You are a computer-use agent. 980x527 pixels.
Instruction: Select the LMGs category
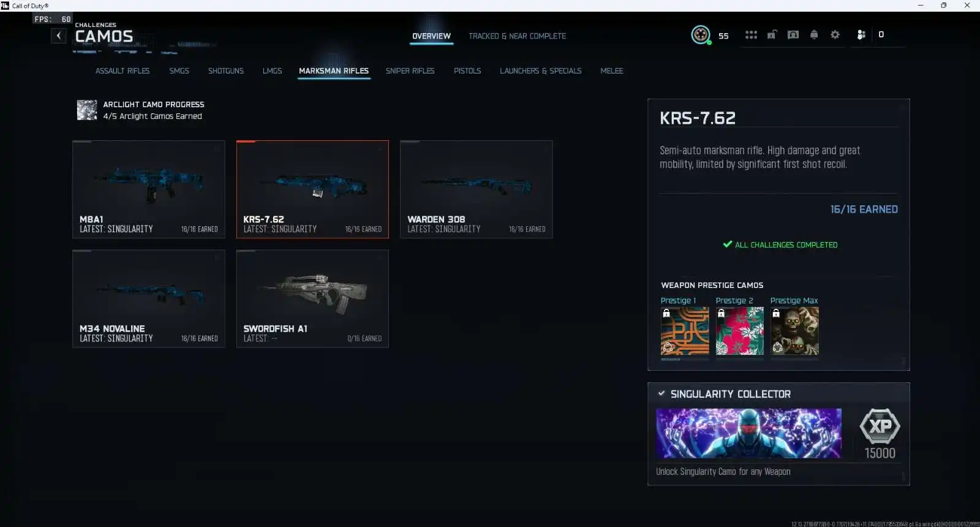click(273, 71)
